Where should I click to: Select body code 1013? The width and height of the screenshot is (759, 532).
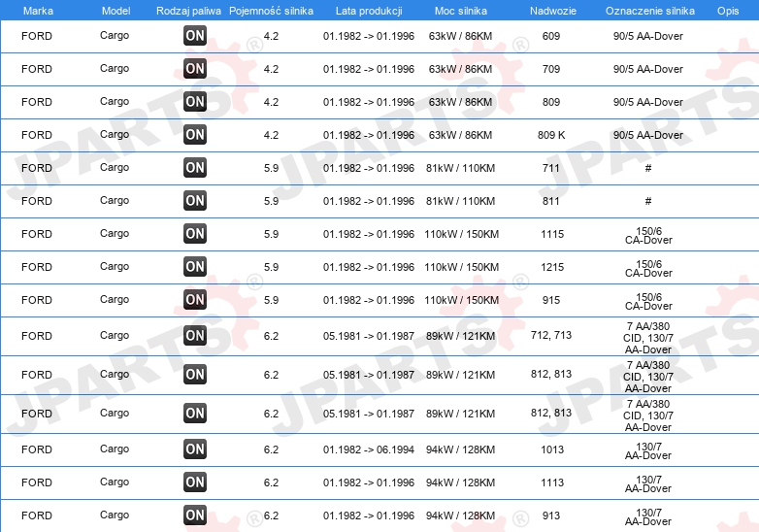(552, 449)
